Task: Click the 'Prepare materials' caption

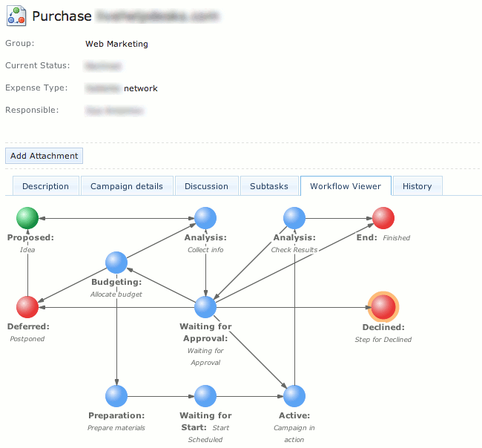Action: [116, 428]
